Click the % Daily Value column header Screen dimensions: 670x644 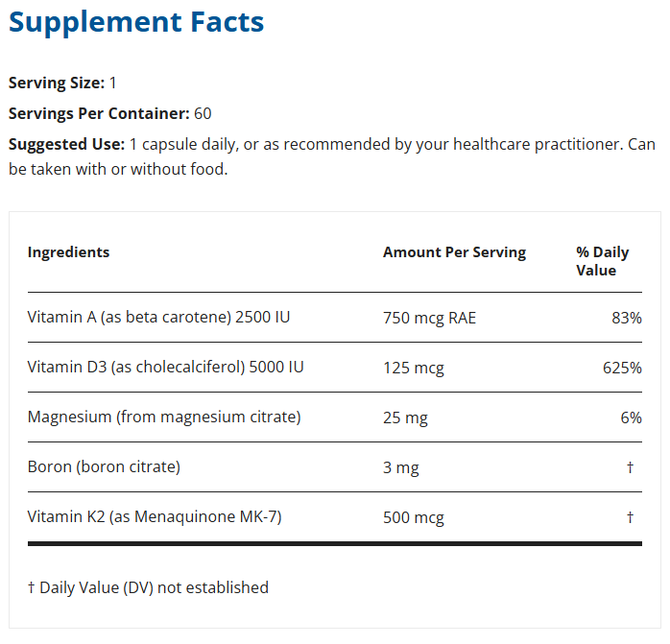click(x=602, y=261)
